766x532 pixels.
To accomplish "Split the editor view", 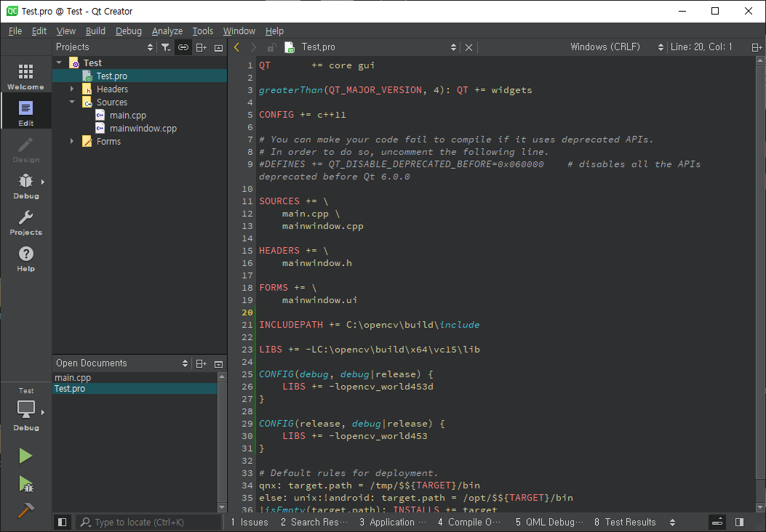I will pos(757,47).
